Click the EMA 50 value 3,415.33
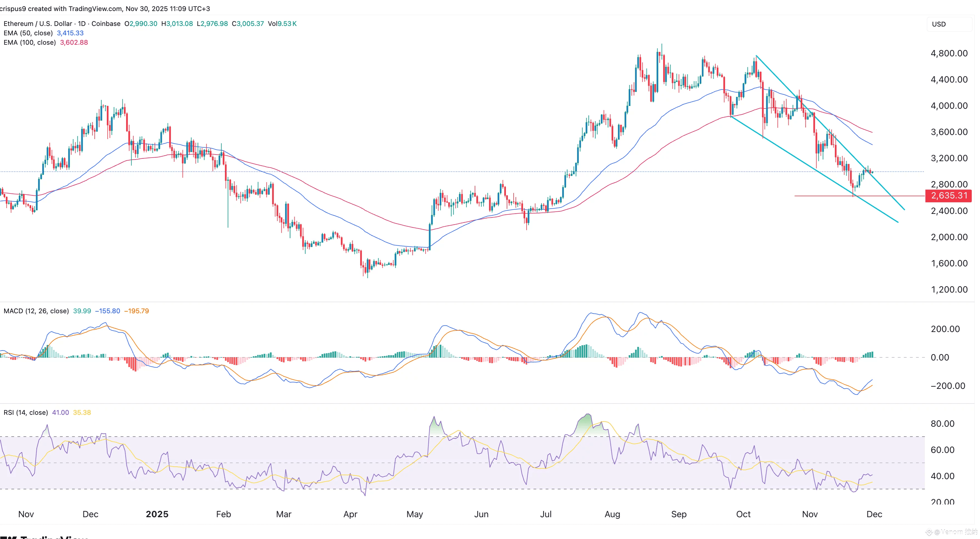This screenshot has width=980, height=539. click(x=70, y=33)
